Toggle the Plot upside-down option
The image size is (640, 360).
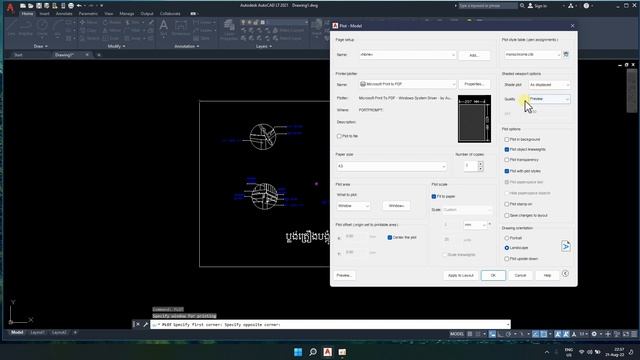pos(507,259)
